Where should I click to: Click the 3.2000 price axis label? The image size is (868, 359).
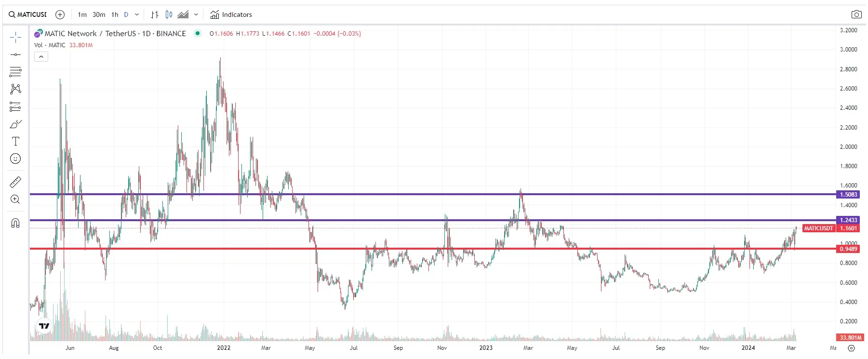pyautogui.click(x=849, y=30)
